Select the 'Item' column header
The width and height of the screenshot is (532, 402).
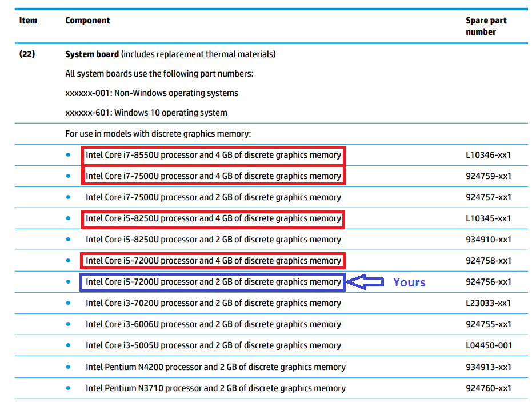pyautogui.click(x=28, y=21)
